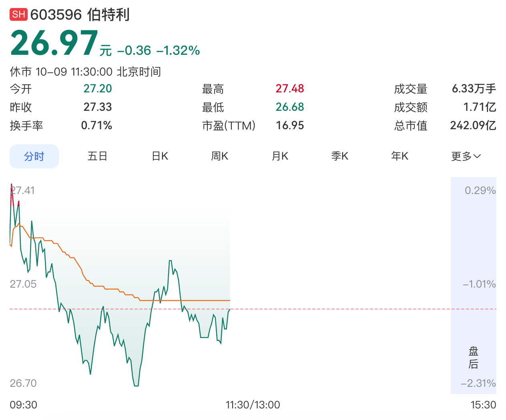Click the 换手率 turnover value 0.71%
The width and height of the screenshot is (506, 420).
tap(96, 125)
